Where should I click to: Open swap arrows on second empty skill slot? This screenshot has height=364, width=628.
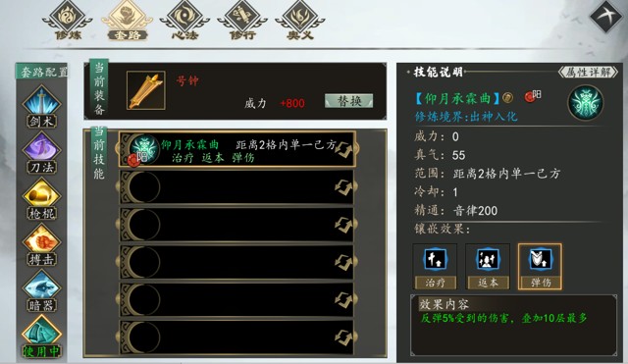[x=344, y=225]
